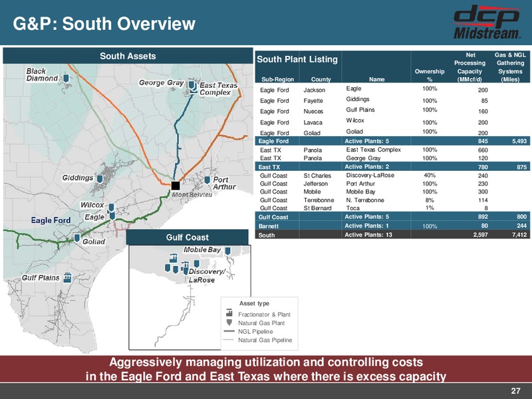
Task: Click the Lavaca county cell
Action: tap(313, 122)
